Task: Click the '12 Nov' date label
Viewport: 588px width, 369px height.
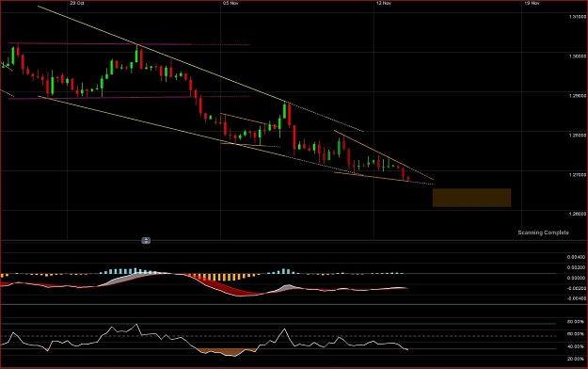Action: (x=384, y=3)
